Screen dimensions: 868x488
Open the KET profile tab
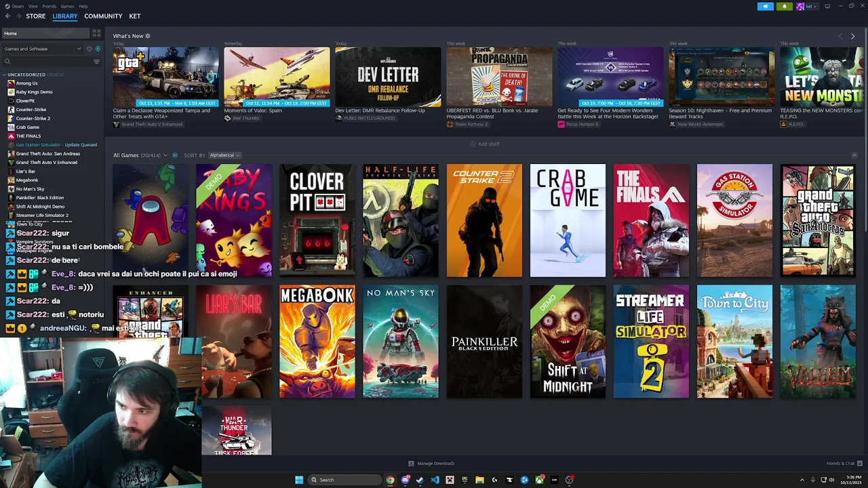[x=135, y=16]
